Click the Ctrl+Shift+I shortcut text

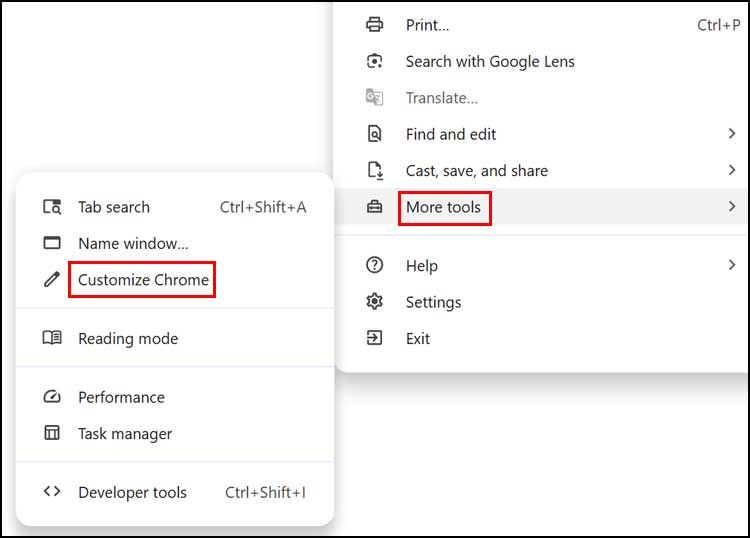coord(265,492)
